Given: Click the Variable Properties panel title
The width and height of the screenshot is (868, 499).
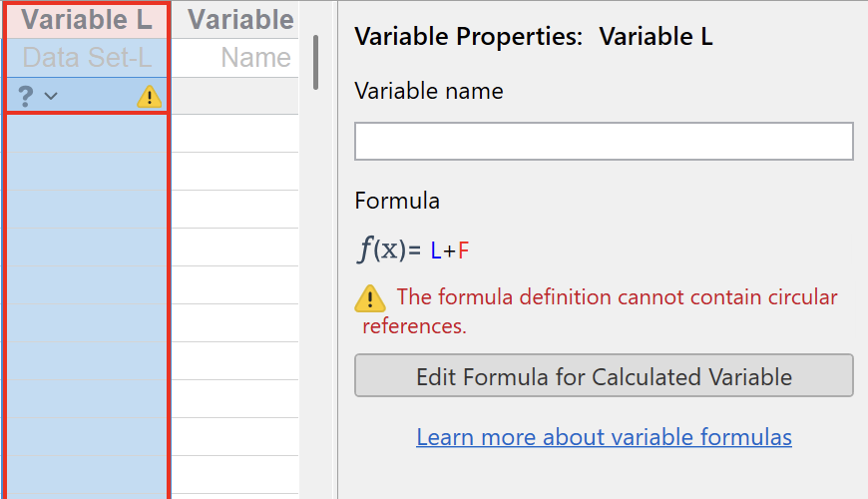Looking at the screenshot, I should coord(534,38).
